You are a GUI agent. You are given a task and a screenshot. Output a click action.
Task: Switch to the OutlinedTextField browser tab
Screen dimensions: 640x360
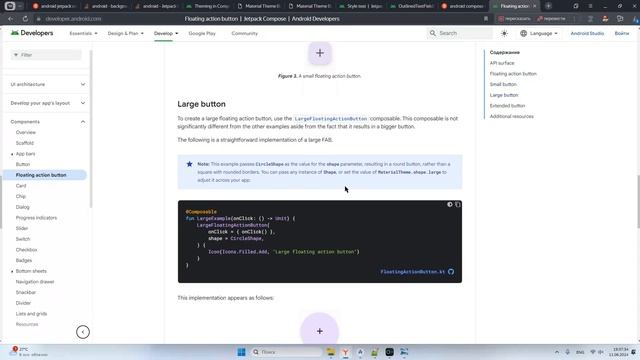[x=411, y=6]
